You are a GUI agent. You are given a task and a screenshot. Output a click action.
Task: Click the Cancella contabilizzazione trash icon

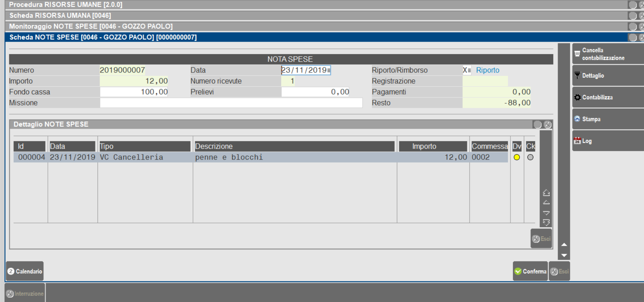click(577, 54)
